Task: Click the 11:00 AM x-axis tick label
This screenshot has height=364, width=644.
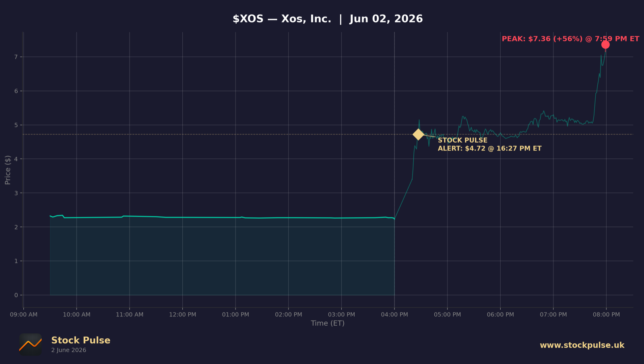Action: (130, 314)
